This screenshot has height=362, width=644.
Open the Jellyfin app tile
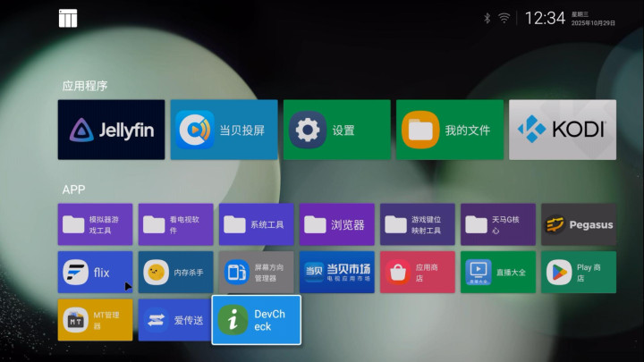point(111,130)
